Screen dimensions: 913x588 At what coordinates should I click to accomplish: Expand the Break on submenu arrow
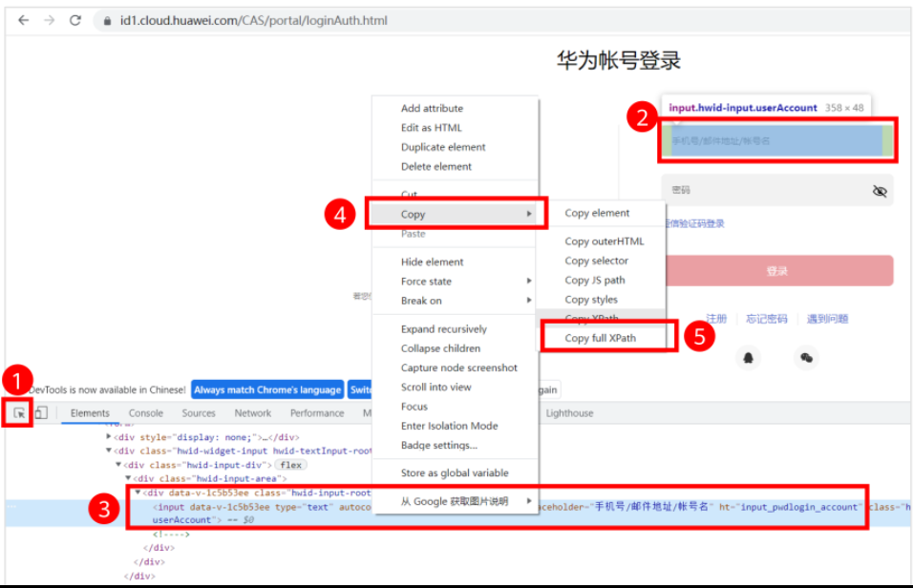(x=529, y=301)
